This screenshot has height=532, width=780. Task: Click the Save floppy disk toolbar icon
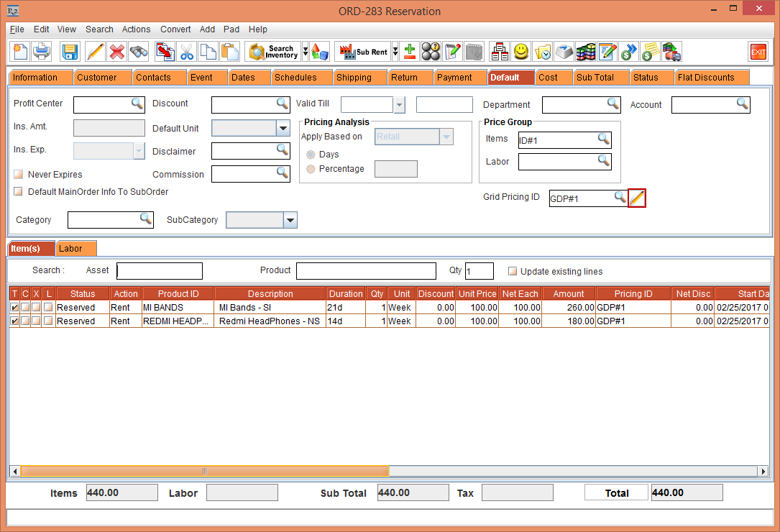click(70, 52)
